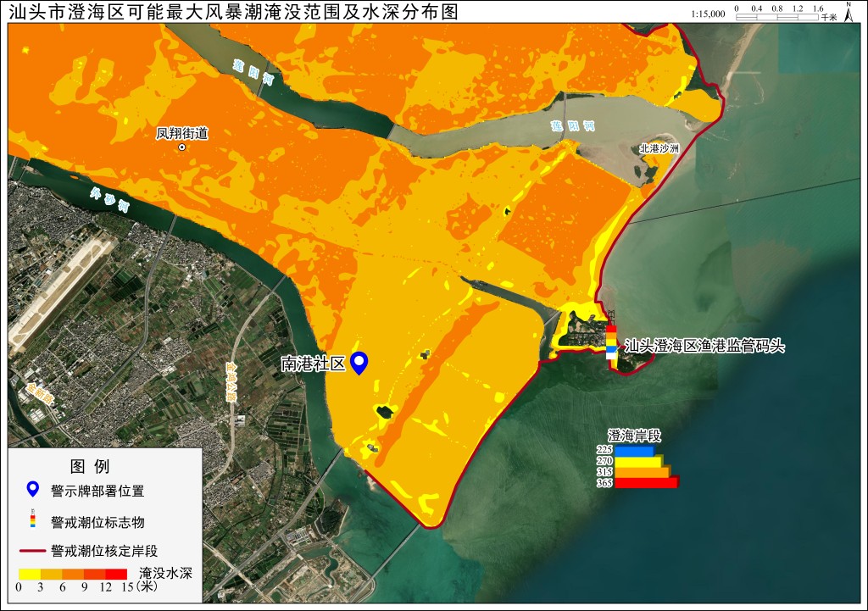
Task: Click the 外砂河 river label
Action: (x=110, y=200)
